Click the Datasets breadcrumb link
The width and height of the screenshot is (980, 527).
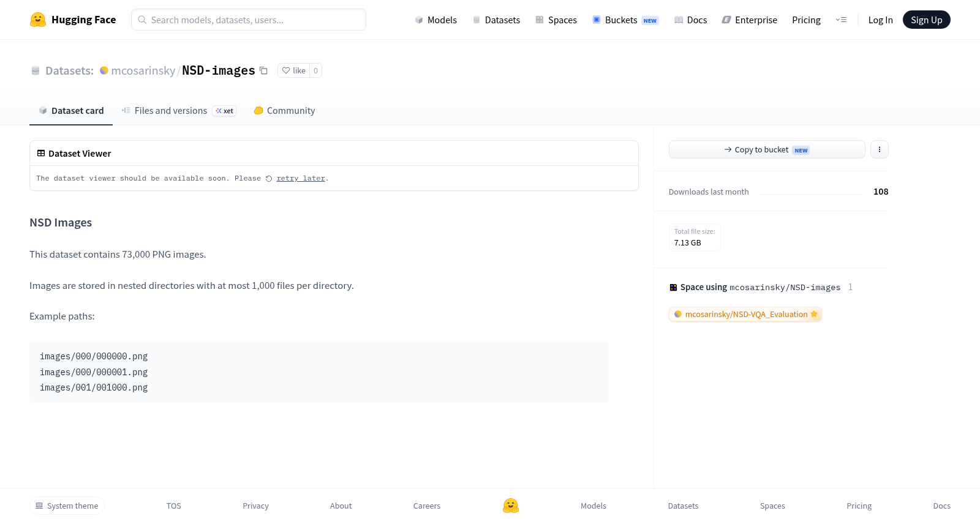(69, 70)
